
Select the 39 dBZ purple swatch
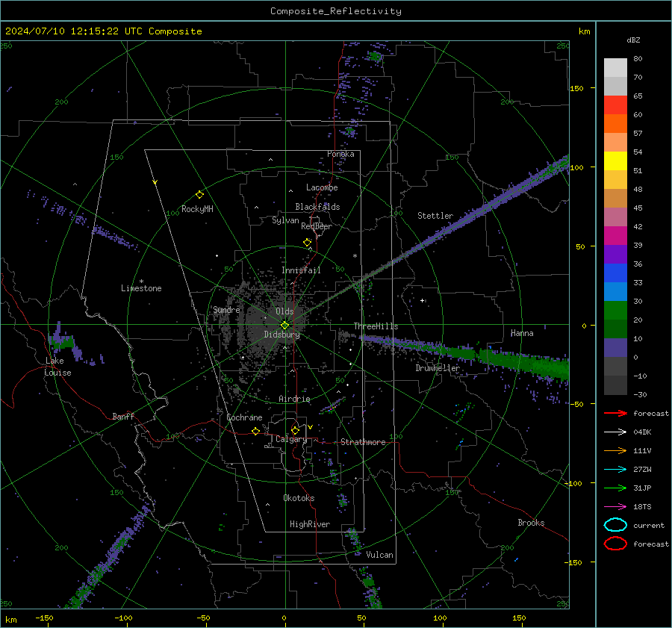tap(615, 254)
